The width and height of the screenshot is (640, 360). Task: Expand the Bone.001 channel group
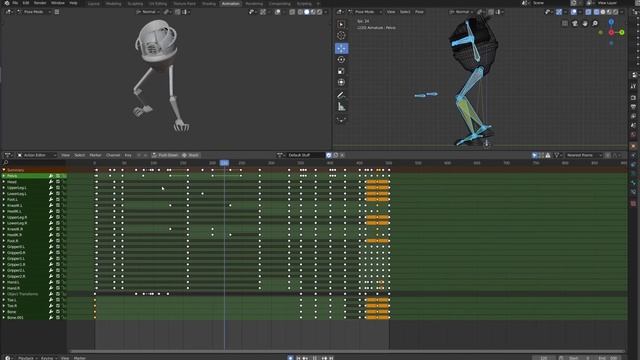(4, 318)
